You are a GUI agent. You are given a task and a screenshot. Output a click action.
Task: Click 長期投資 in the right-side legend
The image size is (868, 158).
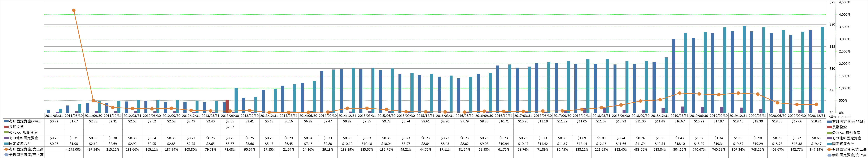tap(839, 127)
